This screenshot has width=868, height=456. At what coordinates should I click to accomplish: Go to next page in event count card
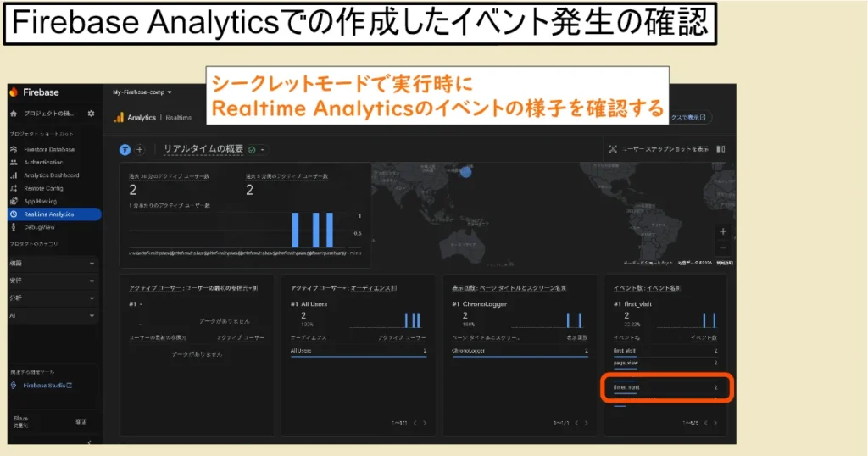(715, 423)
